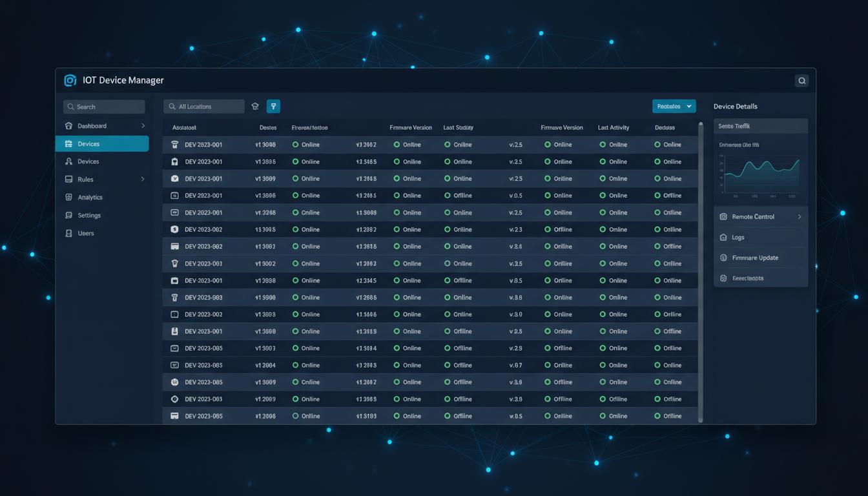The width and height of the screenshot is (868, 496).
Task: Click device icon in first table row
Action: [174, 145]
